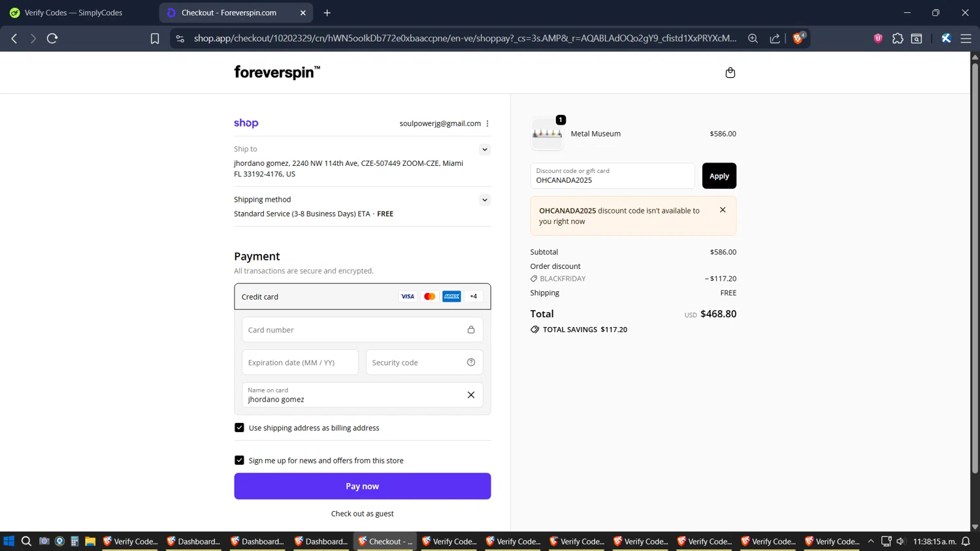Uncheck sign me up for news and offers
Screen dimensions: 980x551
pyautogui.click(x=239, y=460)
